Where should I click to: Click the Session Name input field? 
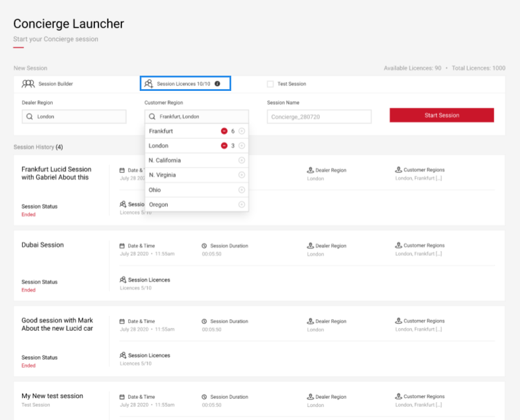click(x=319, y=117)
